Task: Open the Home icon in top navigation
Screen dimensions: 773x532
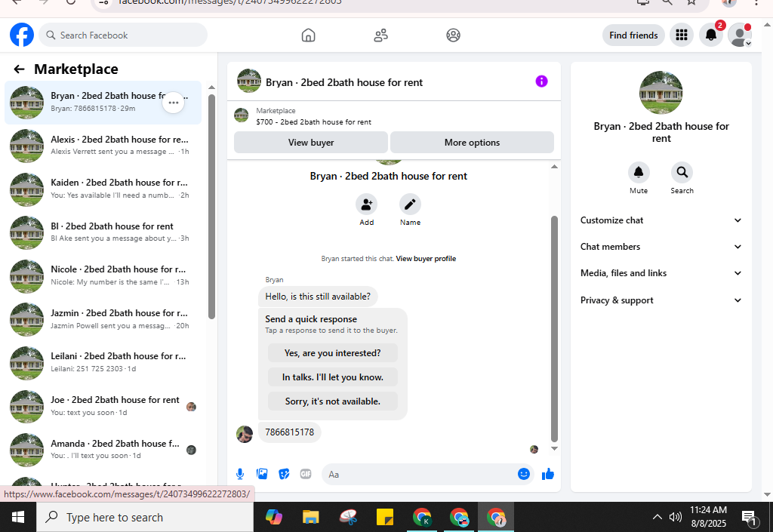Action: point(308,35)
